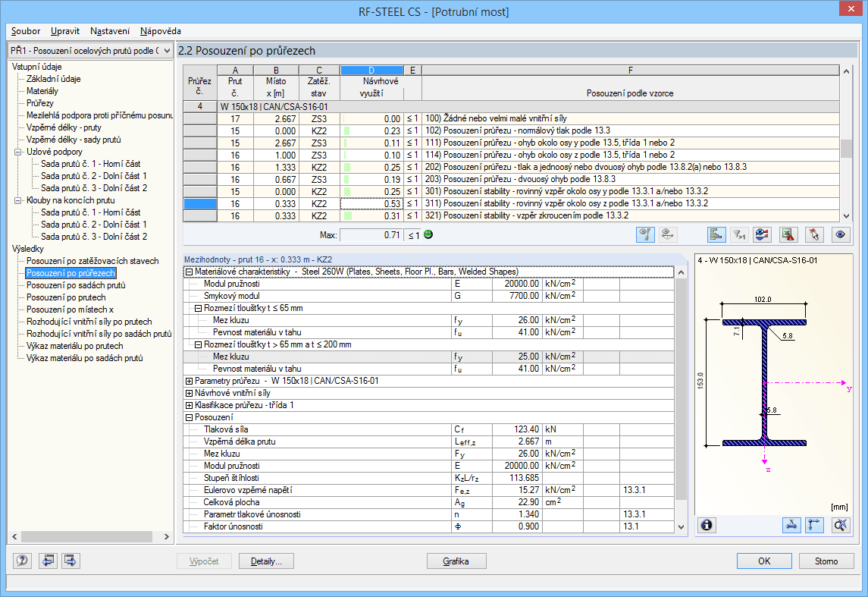Select Sada prutů č. 2 under Uzlové podpory
This screenshot has height=597, width=868.
point(93,176)
